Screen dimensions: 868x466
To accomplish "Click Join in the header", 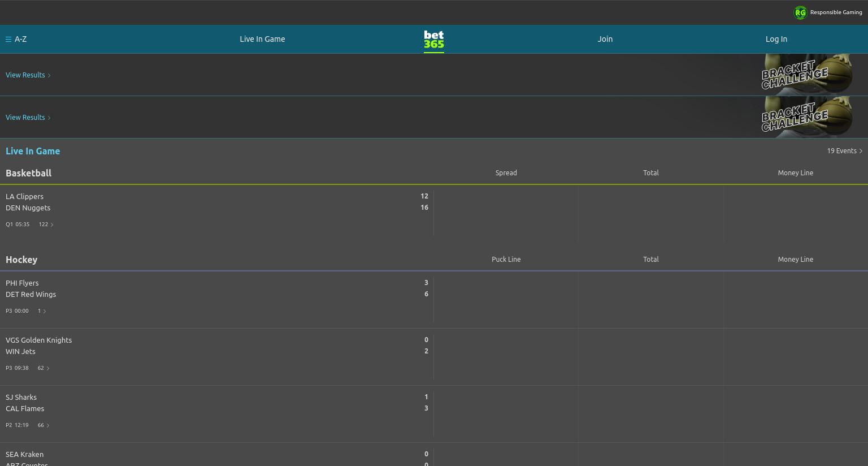I will coord(605,39).
